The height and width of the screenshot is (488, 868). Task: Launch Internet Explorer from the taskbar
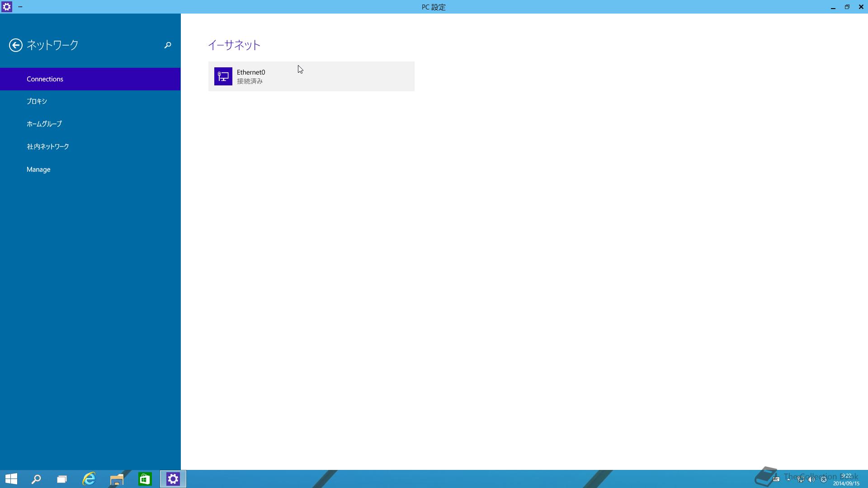tap(89, 479)
